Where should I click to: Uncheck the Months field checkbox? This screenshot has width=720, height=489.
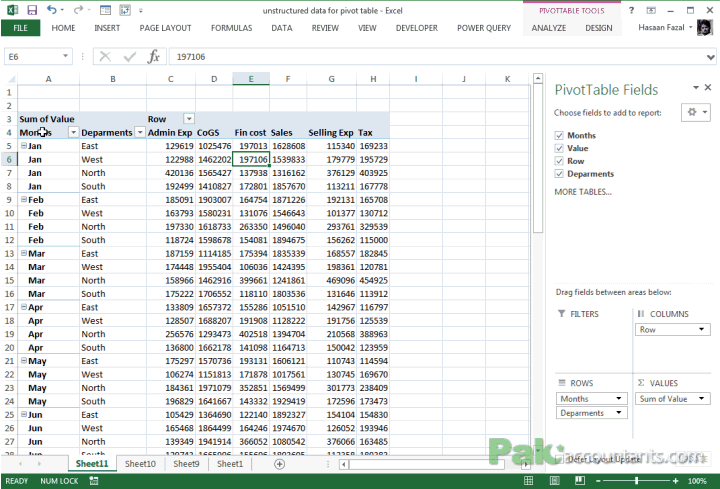pos(559,135)
